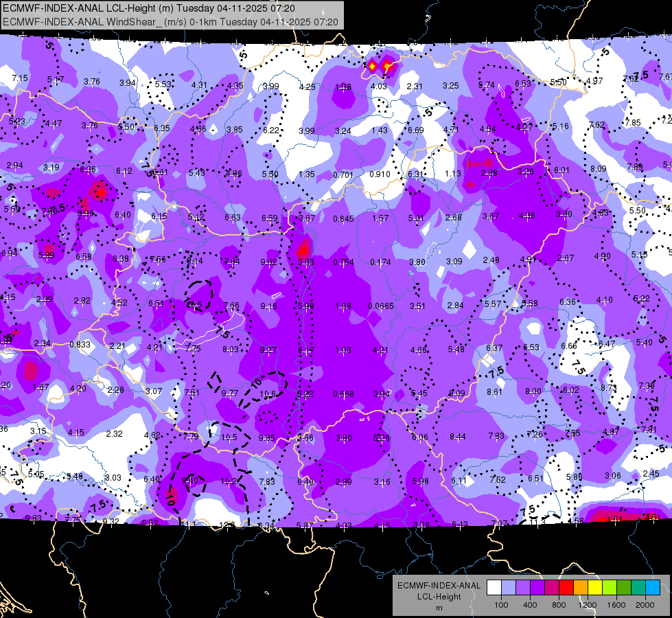Viewport: 672px width, 618px height.
Task: Click the 8.03 value near the lake outline
Action: [231, 349]
